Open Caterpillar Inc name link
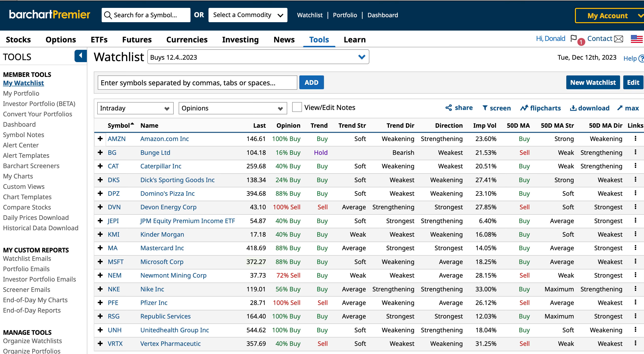 pyautogui.click(x=161, y=166)
